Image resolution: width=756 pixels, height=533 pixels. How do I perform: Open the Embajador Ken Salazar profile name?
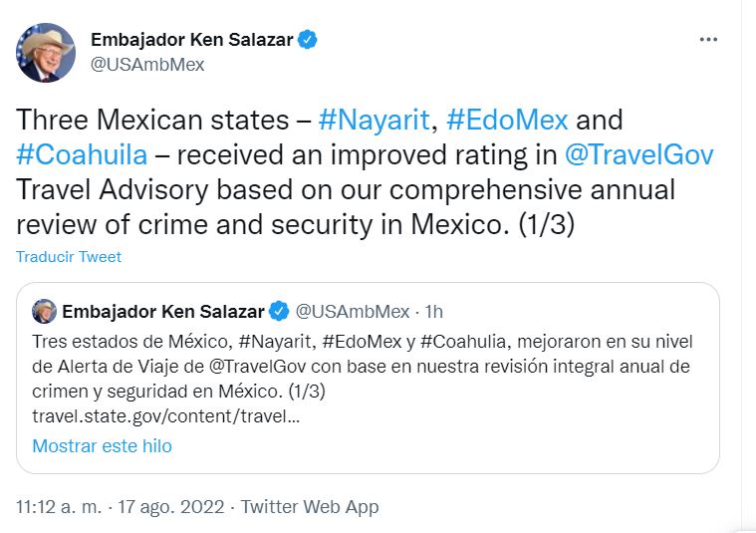[x=193, y=40]
